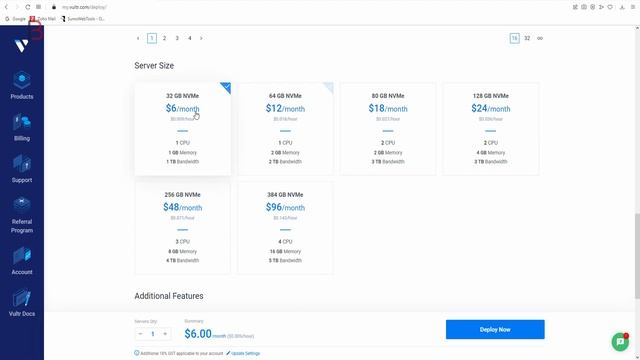
Task: Select the 256 GB NVMe $48/month plan
Action: [x=182, y=228]
